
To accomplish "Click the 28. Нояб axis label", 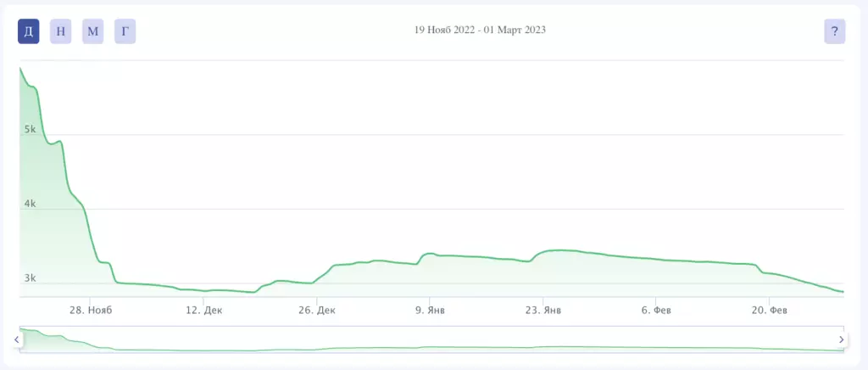I will (92, 311).
